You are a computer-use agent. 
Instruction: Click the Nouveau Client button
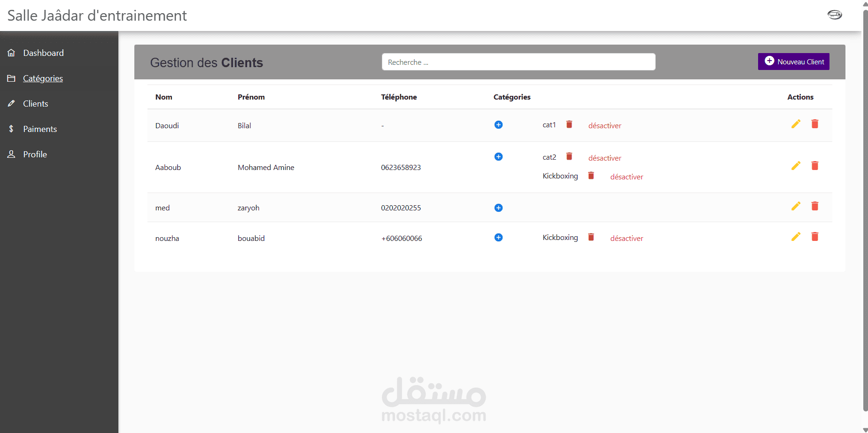point(793,62)
